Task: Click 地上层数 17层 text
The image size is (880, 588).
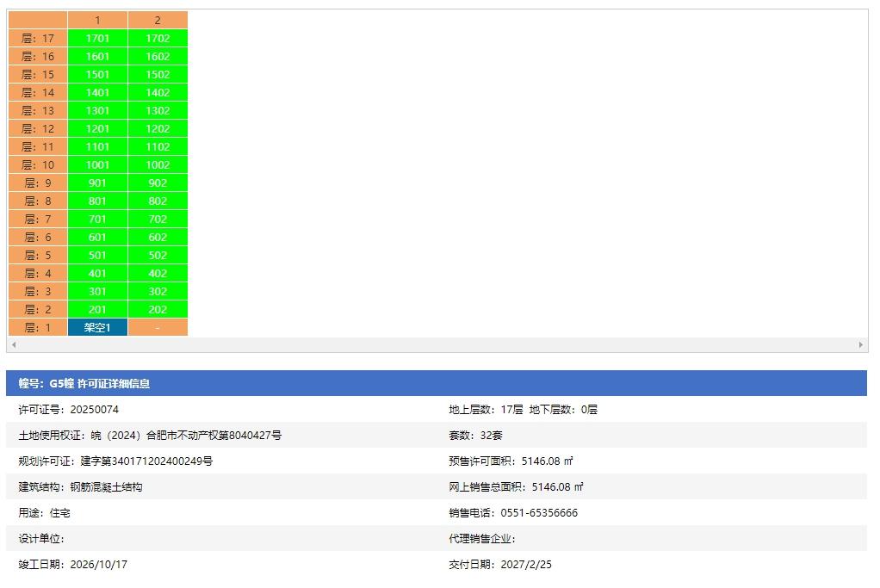Action: pyautogui.click(x=486, y=410)
